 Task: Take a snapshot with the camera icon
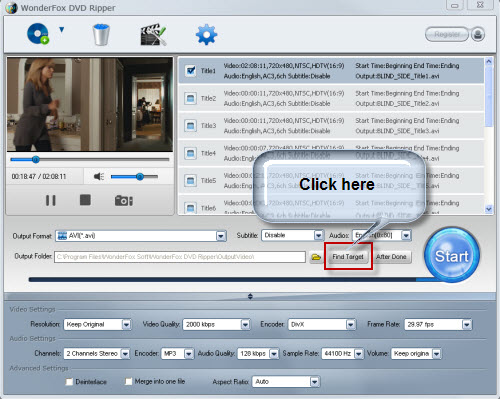124,200
